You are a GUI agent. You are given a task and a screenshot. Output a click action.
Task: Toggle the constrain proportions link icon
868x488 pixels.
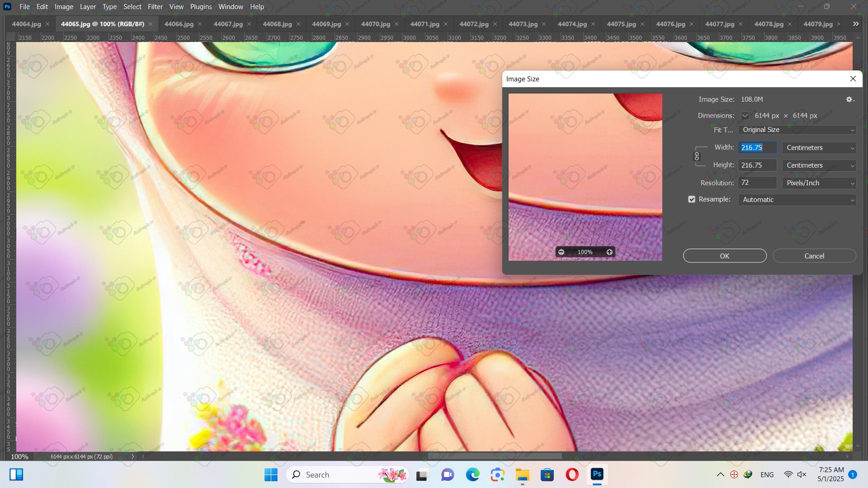[697, 156]
